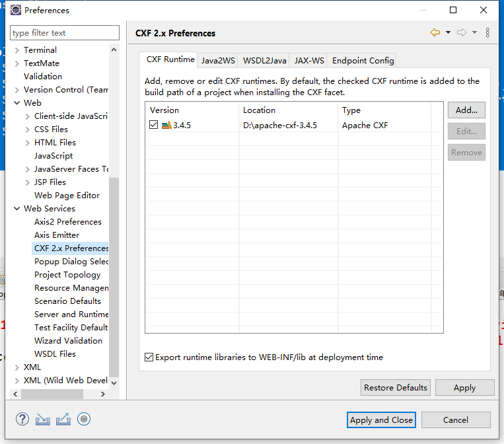This screenshot has width=504, height=444.
Task: Uncheck the 3.4.5 runtime checkbox
Action: (x=154, y=125)
